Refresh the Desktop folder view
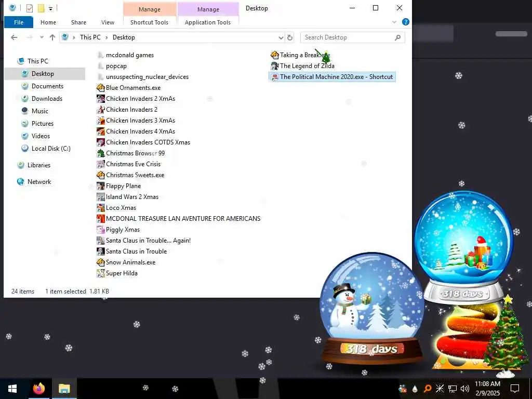The image size is (532, 399). pyautogui.click(x=290, y=37)
